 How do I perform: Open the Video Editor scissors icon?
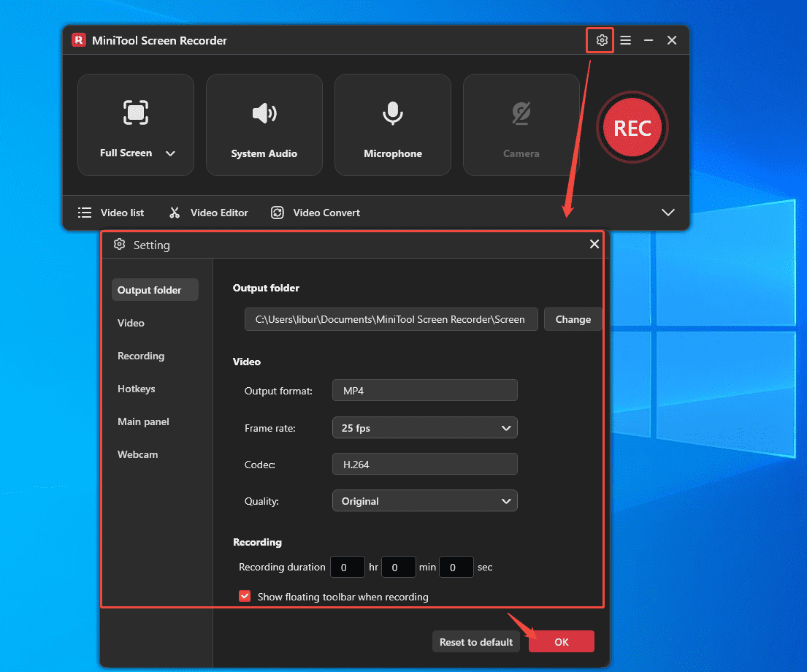(175, 212)
